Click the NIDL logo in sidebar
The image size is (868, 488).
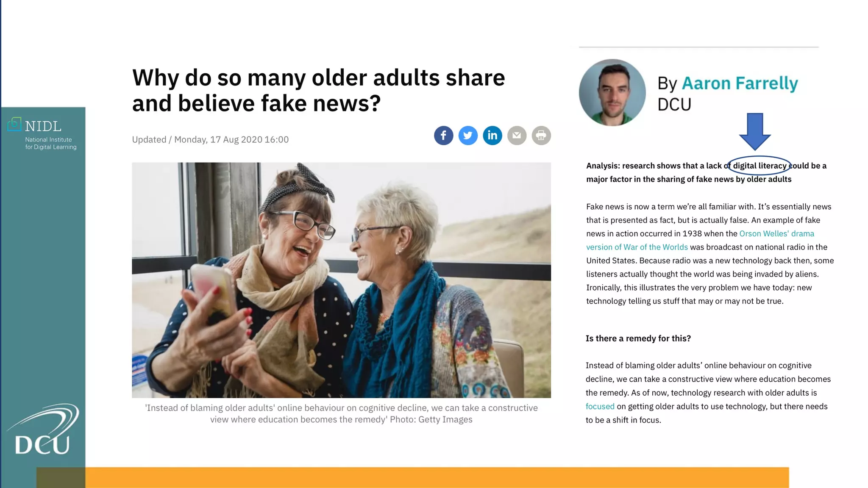click(42, 134)
